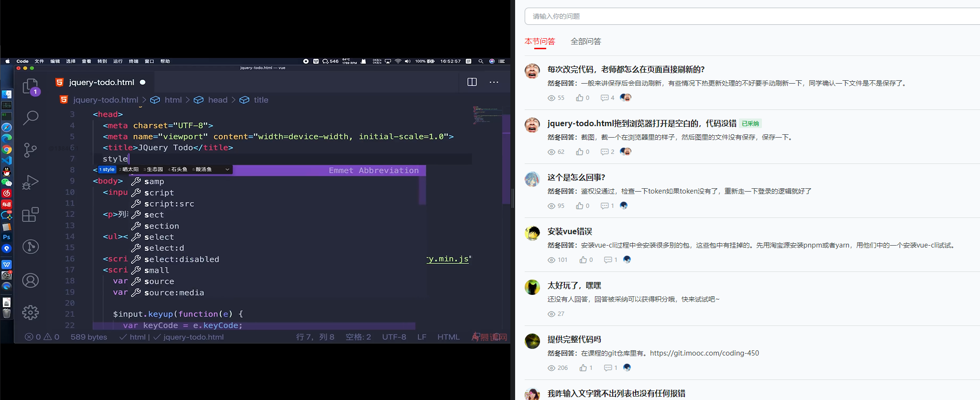Viewport: 980px width, 400px height.
Task: Open Spotlight search in menu bar
Action: coord(481,61)
